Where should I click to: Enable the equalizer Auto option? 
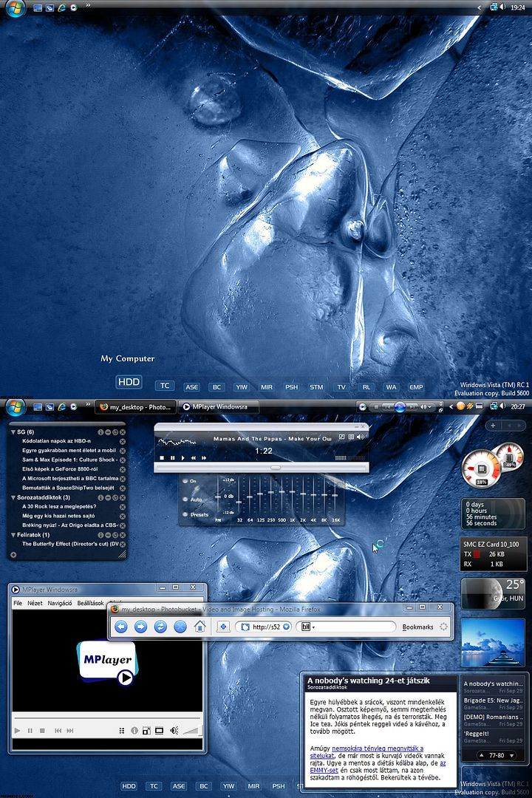click(x=185, y=499)
